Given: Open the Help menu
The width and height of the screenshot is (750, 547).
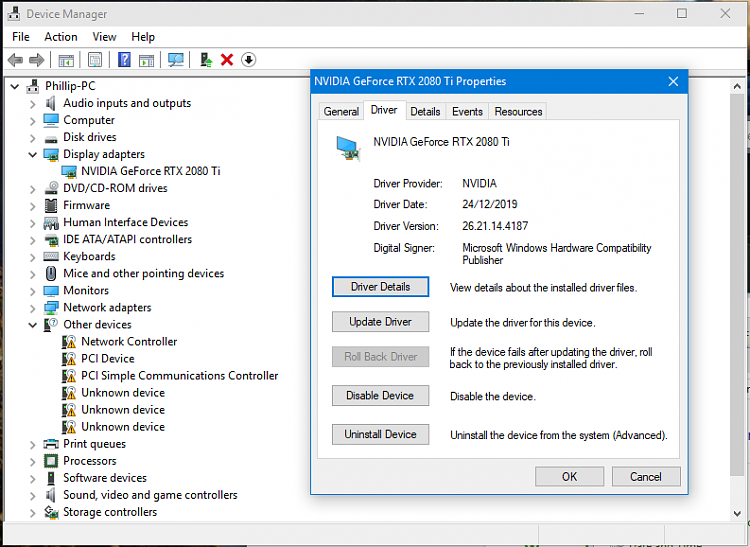Looking at the screenshot, I should click(x=143, y=37).
